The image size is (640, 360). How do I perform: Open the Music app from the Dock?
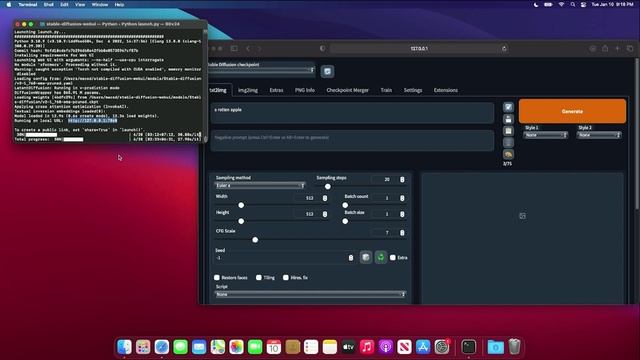point(367,347)
